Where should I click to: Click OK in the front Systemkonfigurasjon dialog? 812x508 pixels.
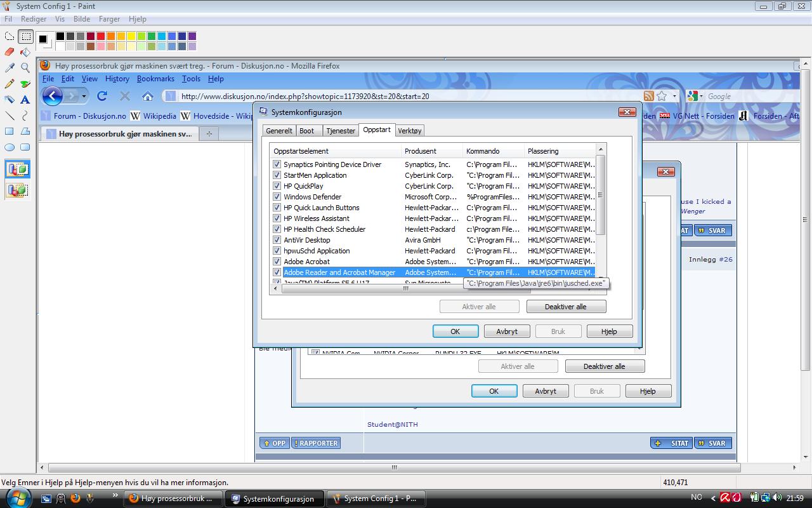click(x=455, y=331)
